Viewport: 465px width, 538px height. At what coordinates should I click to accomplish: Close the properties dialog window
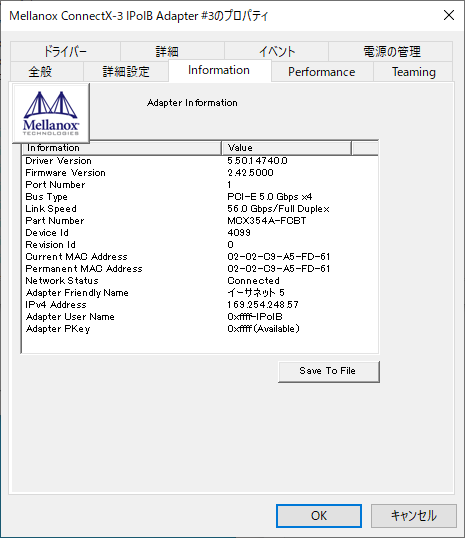(449, 15)
